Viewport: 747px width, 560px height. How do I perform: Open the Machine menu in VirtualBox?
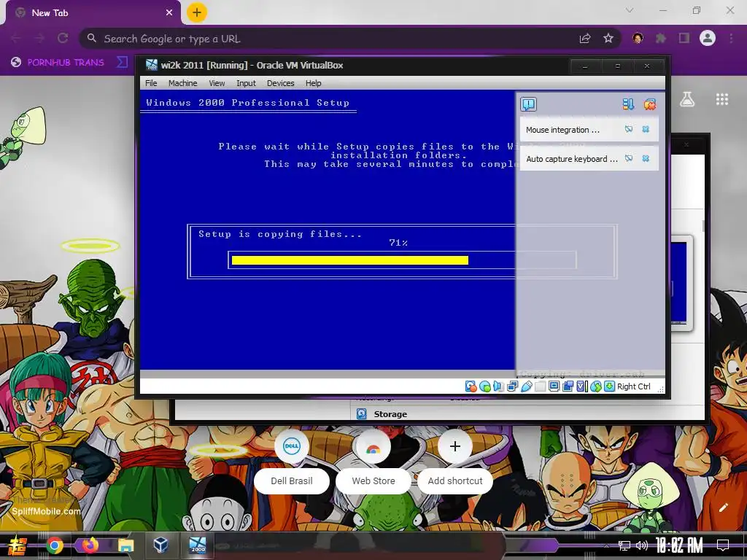click(x=182, y=83)
